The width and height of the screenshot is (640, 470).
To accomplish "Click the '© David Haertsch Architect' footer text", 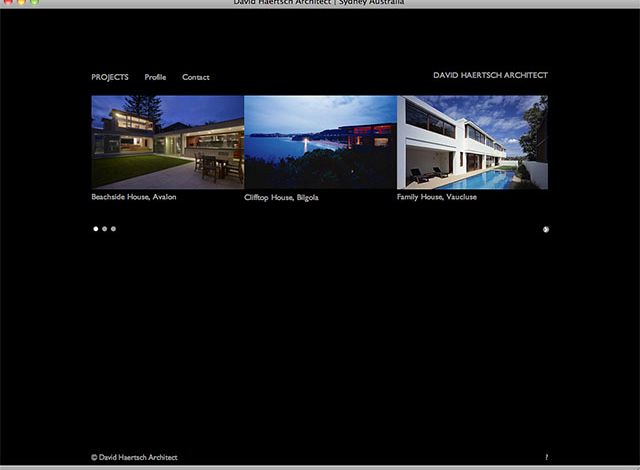I will pos(134,457).
